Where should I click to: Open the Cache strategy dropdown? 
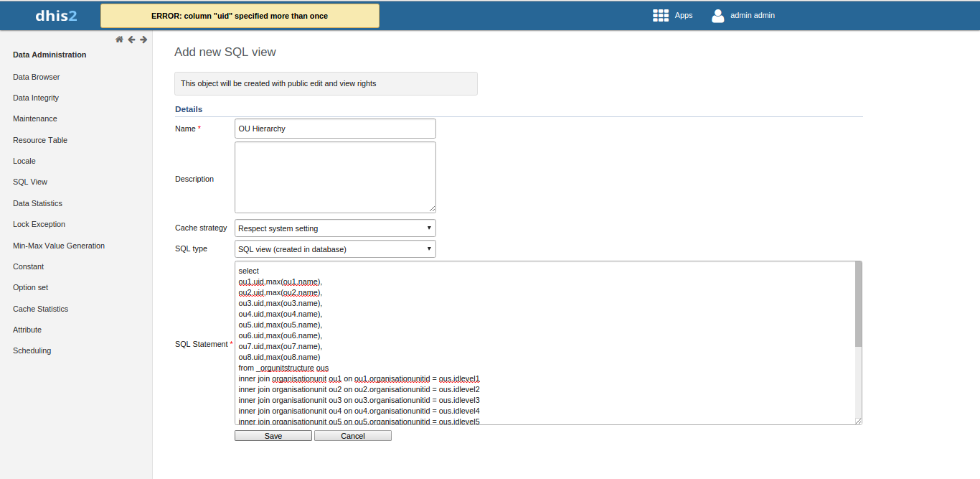click(335, 228)
